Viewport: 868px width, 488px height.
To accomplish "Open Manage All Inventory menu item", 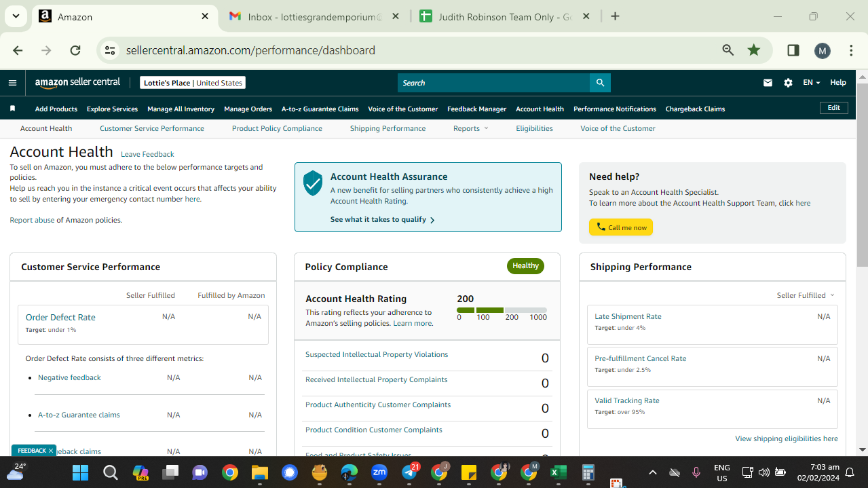I will tap(181, 109).
